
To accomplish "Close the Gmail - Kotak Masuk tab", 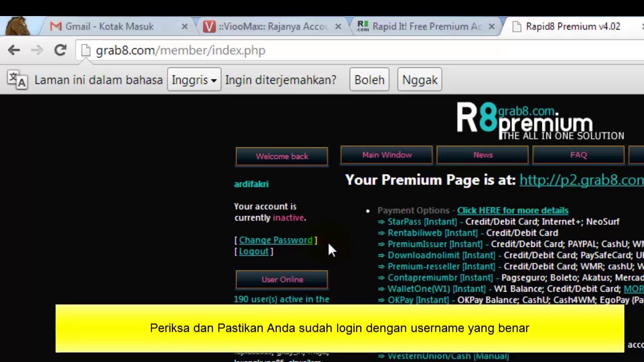I will point(185,27).
